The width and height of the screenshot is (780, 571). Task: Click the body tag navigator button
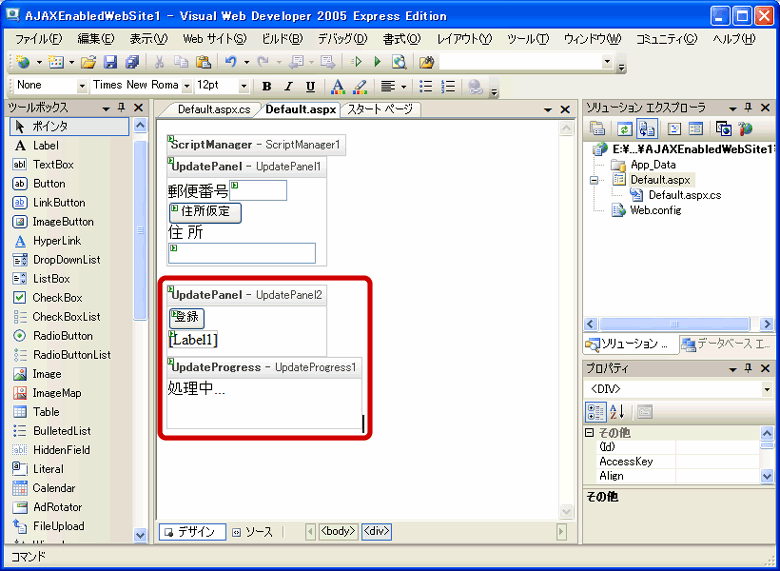click(338, 531)
